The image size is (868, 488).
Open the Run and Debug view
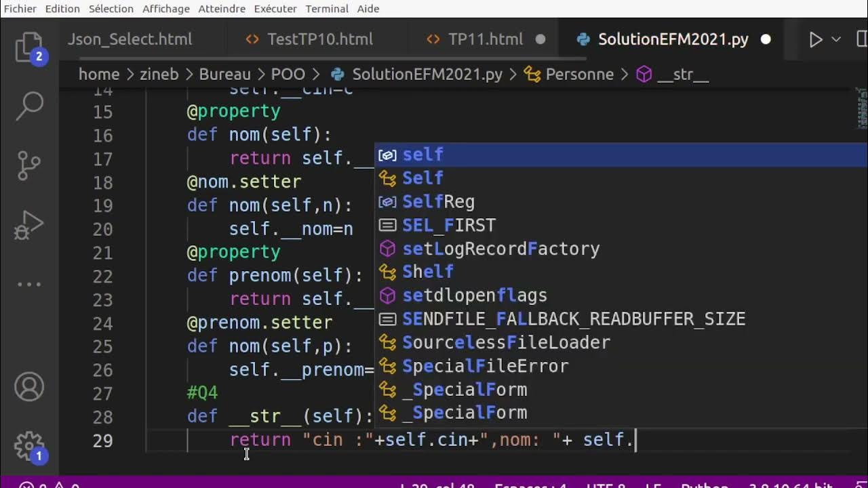(29, 224)
